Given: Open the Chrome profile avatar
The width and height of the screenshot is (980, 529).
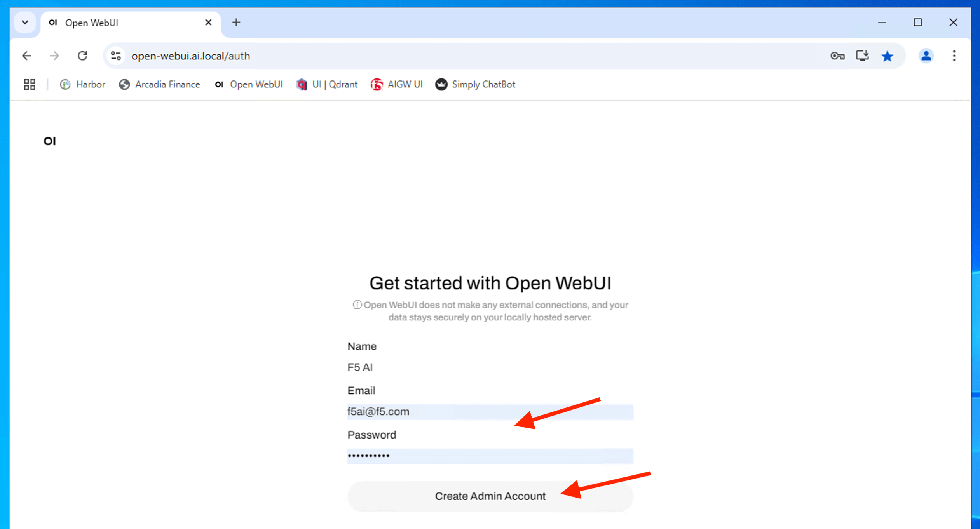Looking at the screenshot, I should [x=926, y=56].
